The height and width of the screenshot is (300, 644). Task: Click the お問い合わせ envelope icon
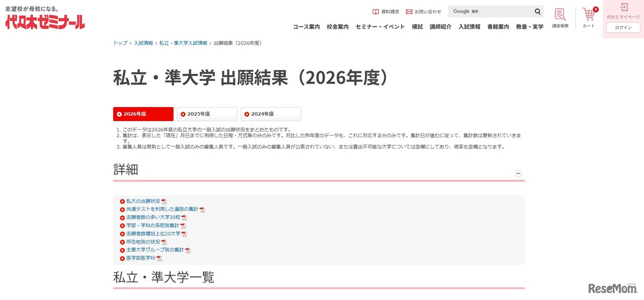pyautogui.click(x=409, y=12)
